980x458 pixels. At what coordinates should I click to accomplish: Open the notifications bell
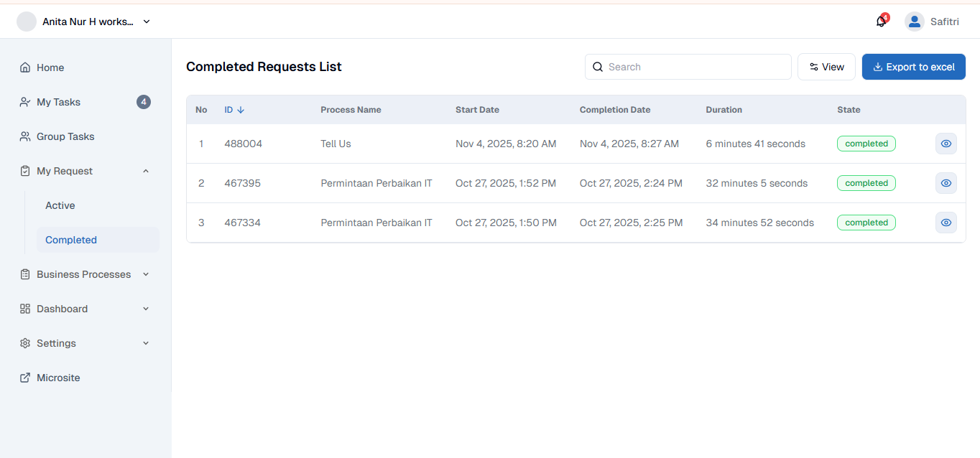pyautogui.click(x=880, y=22)
